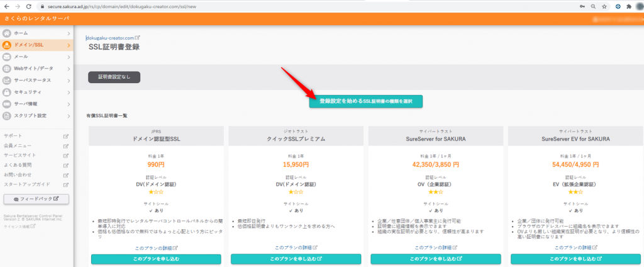Screen dimensions: 644x267
Task: Click the home icon beside ホーム
Action: point(6,33)
